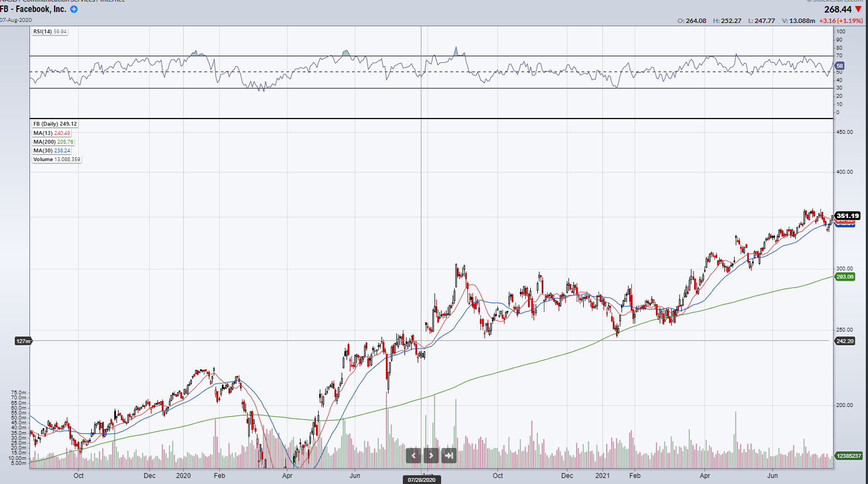Click the scroll chart backward arrow button
Viewport: 868px width, 484px height.
(414, 455)
